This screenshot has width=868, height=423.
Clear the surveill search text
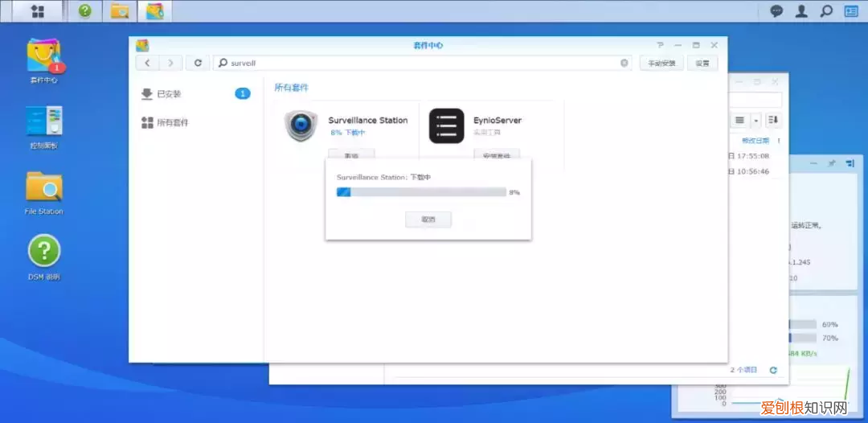(x=624, y=63)
